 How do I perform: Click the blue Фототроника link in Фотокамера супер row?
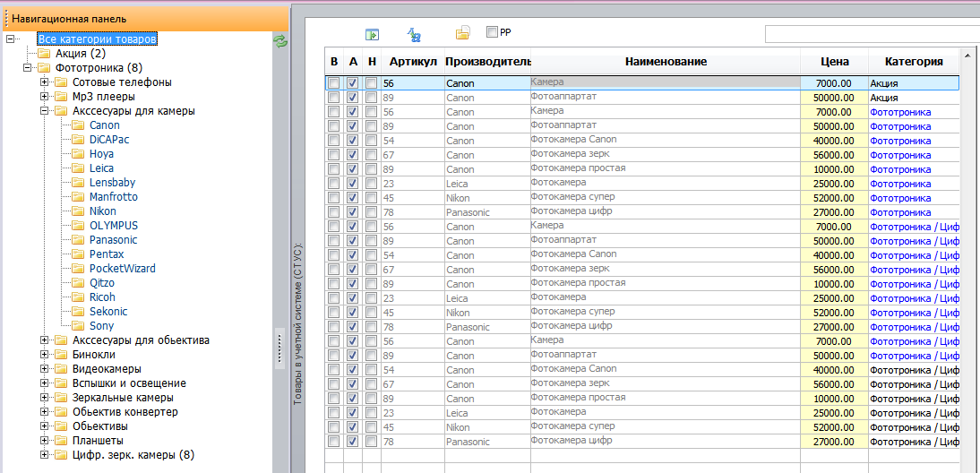(x=900, y=198)
